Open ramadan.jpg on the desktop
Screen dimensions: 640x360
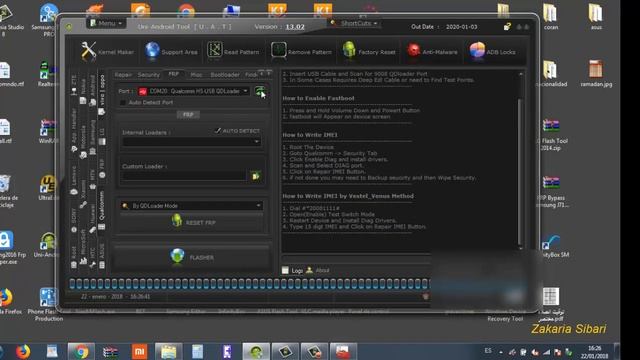point(596,73)
